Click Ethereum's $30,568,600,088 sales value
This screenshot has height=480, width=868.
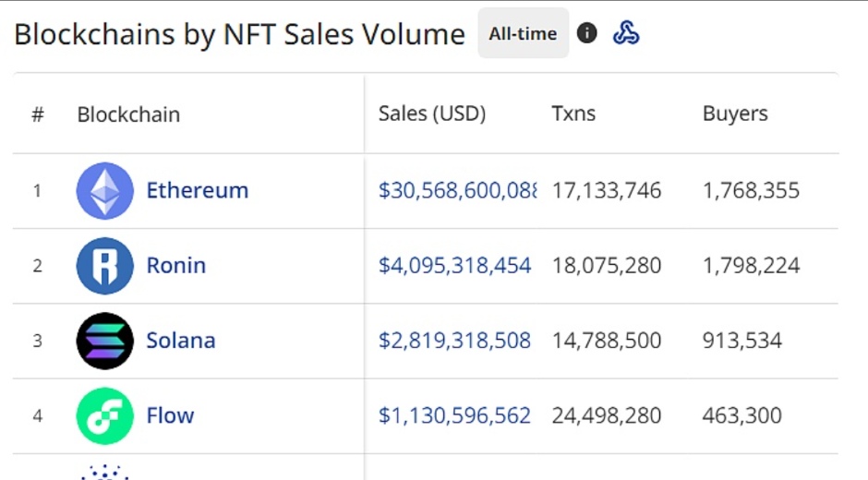tap(457, 191)
